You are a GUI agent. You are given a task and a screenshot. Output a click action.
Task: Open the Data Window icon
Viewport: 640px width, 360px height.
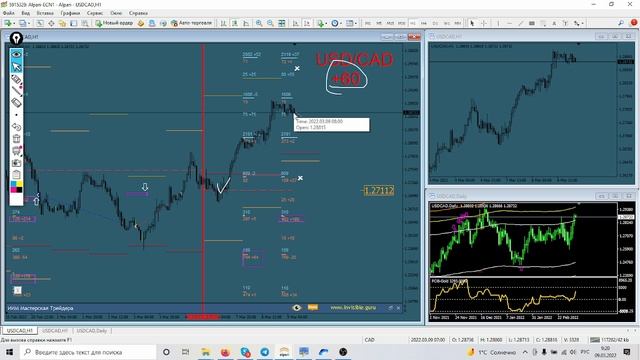click(51, 23)
